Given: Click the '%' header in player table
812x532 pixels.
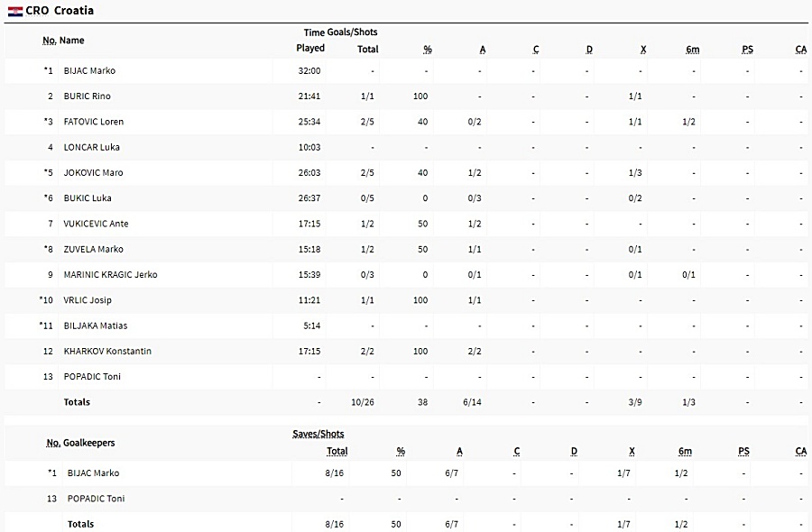Looking at the screenshot, I should coord(428,50).
